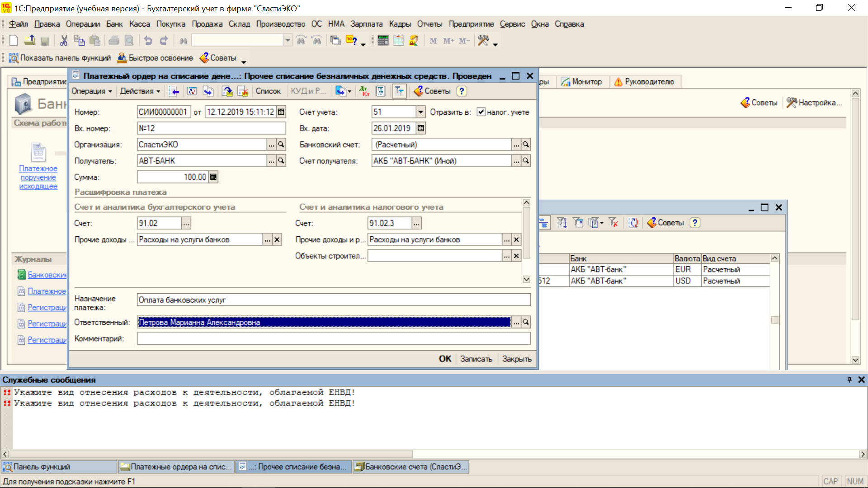The height and width of the screenshot is (488, 868).
Task: Click the Записать button
Action: pos(476,359)
